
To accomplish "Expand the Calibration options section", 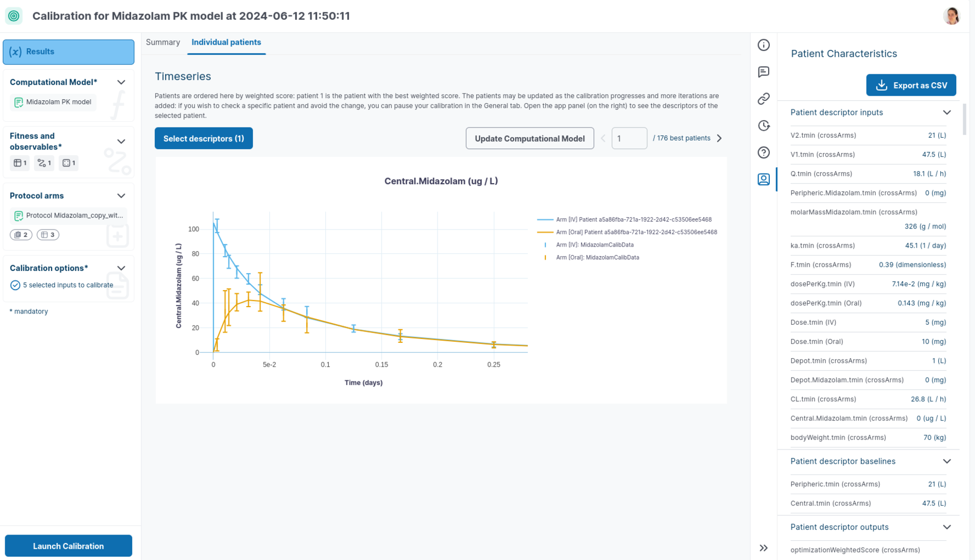I will click(x=121, y=268).
